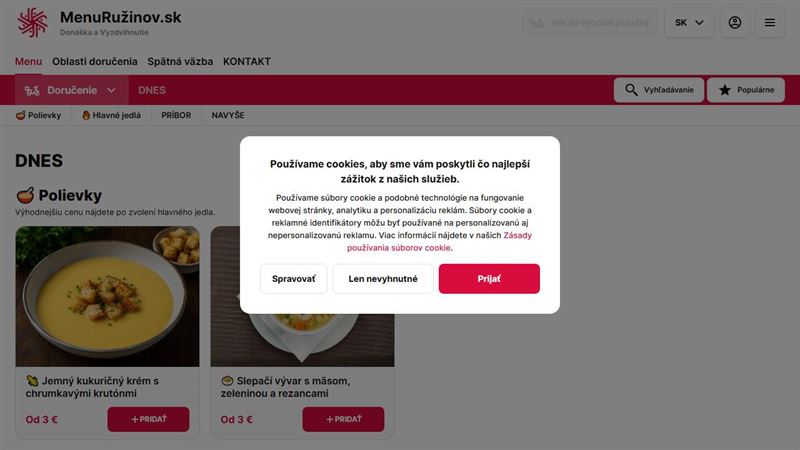Open the empty cart items field

pyautogui.click(x=590, y=22)
